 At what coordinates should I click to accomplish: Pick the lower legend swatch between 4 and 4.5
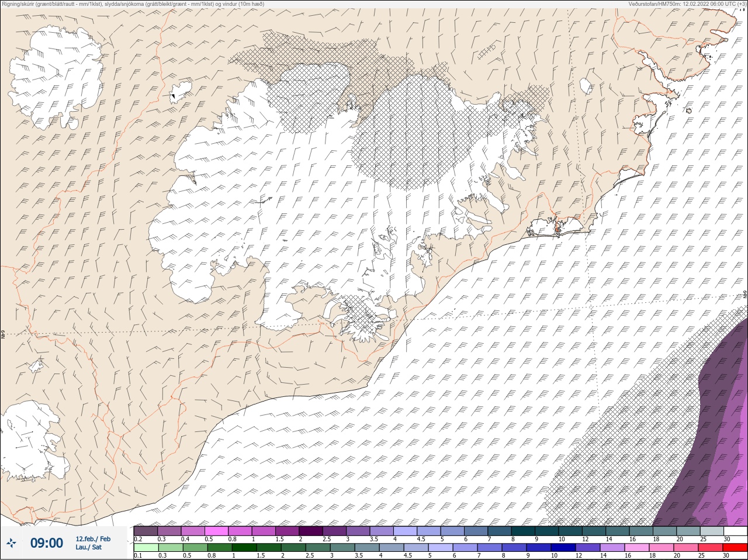[x=392, y=548]
